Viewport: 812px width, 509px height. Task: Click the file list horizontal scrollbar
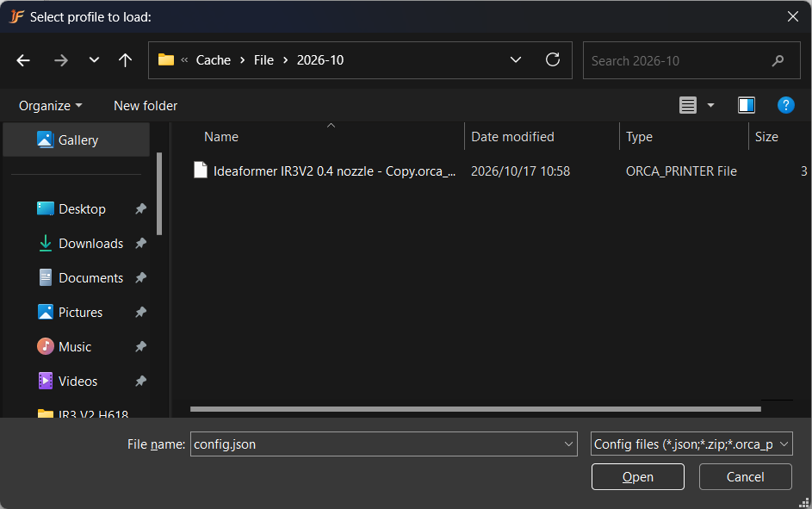point(475,409)
